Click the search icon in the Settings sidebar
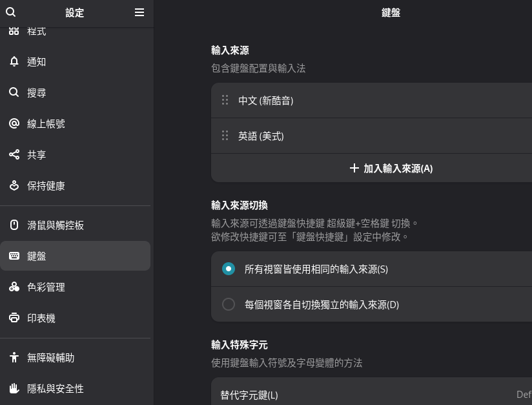Screen dimensions: 532x405 [10, 12]
